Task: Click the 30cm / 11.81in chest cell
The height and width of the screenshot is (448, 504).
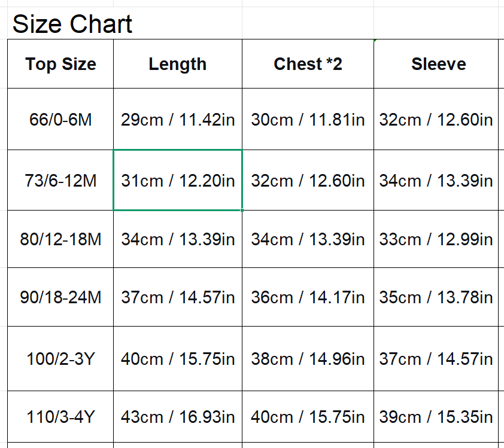Action: pos(308,120)
